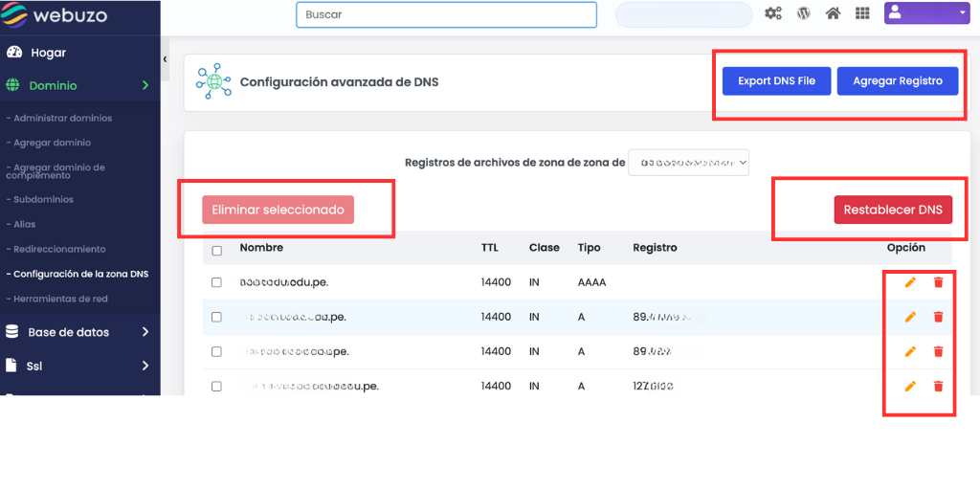This screenshot has width=980, height=490.
Task: Click into the Buscar search field
Action: [446, 15]
